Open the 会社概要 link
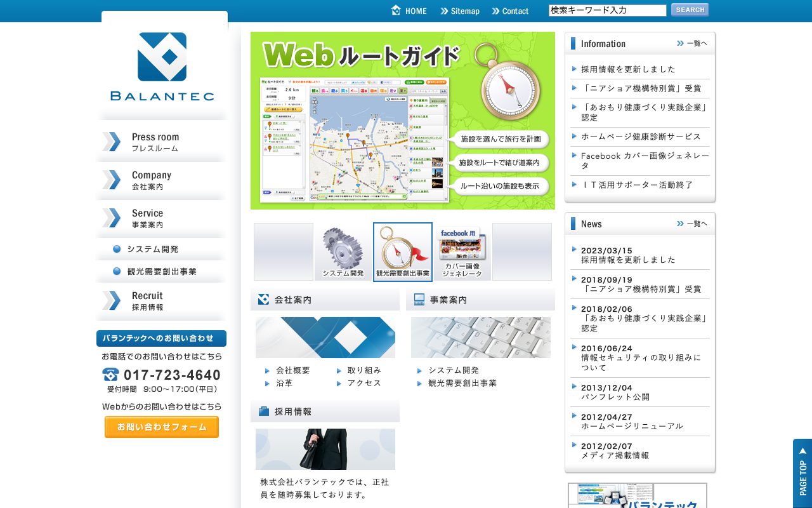812x508 pixels. coord(293,370)
